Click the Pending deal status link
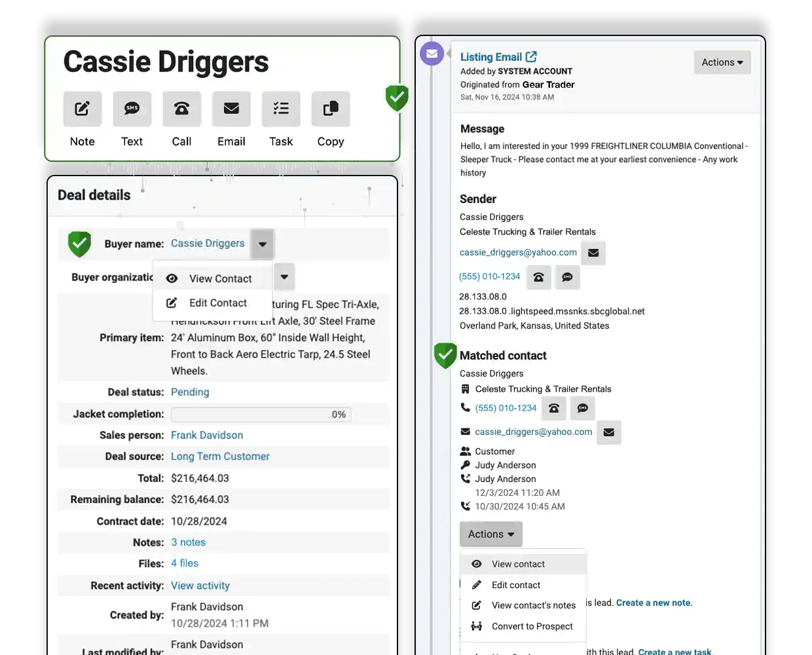The width and height of the screenshot is (812, 655). (190, 392)
